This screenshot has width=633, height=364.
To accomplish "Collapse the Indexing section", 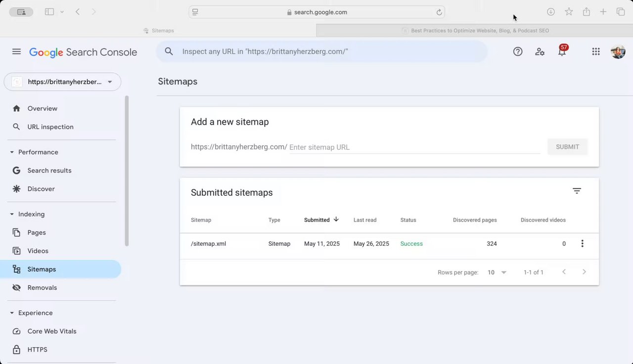I will (12, 214).
